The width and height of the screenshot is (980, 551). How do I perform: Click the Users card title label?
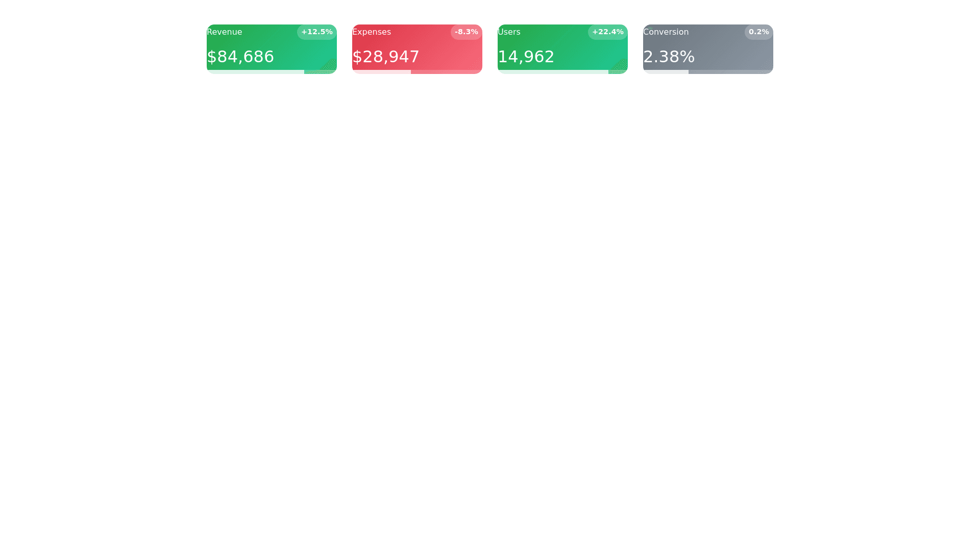click(x=509, y=32)
